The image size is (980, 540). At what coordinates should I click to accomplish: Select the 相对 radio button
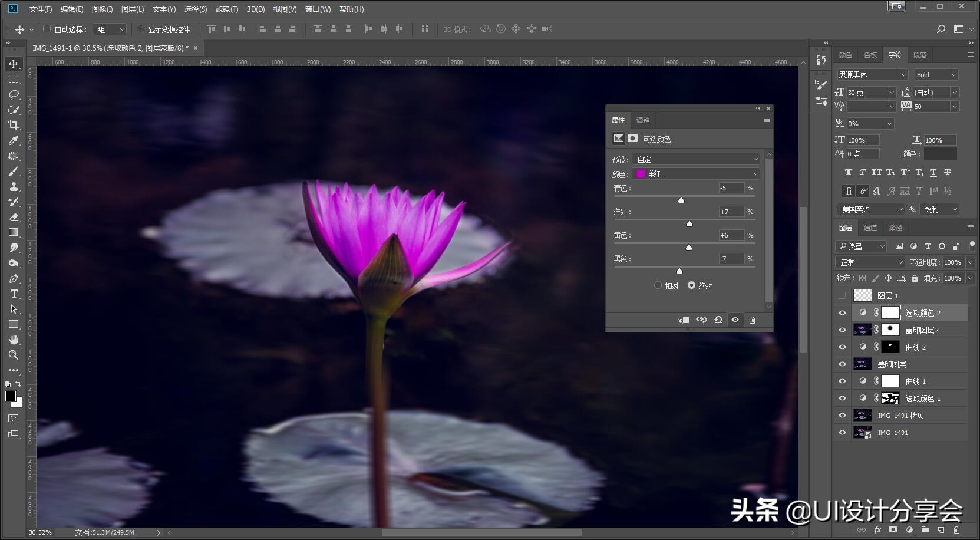click(658, 285)
